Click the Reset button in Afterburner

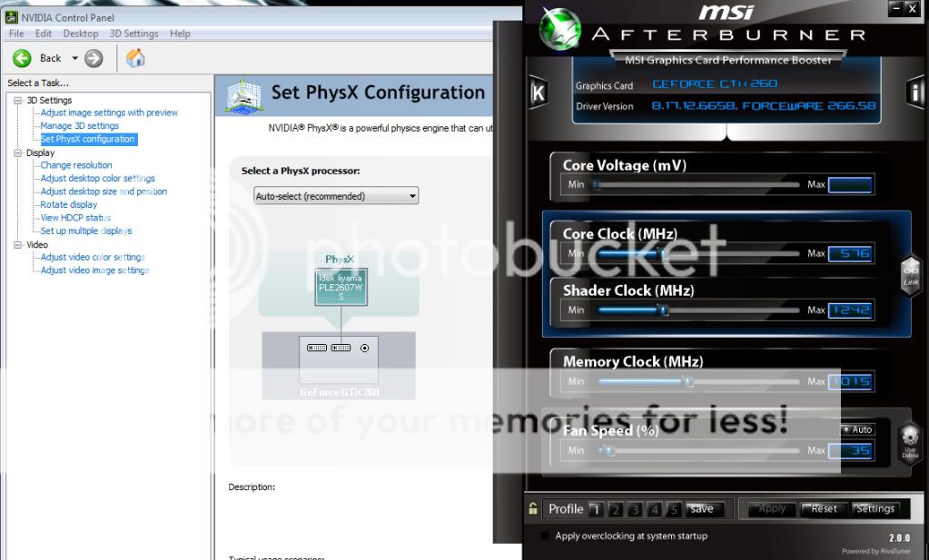tap(824, 508)
